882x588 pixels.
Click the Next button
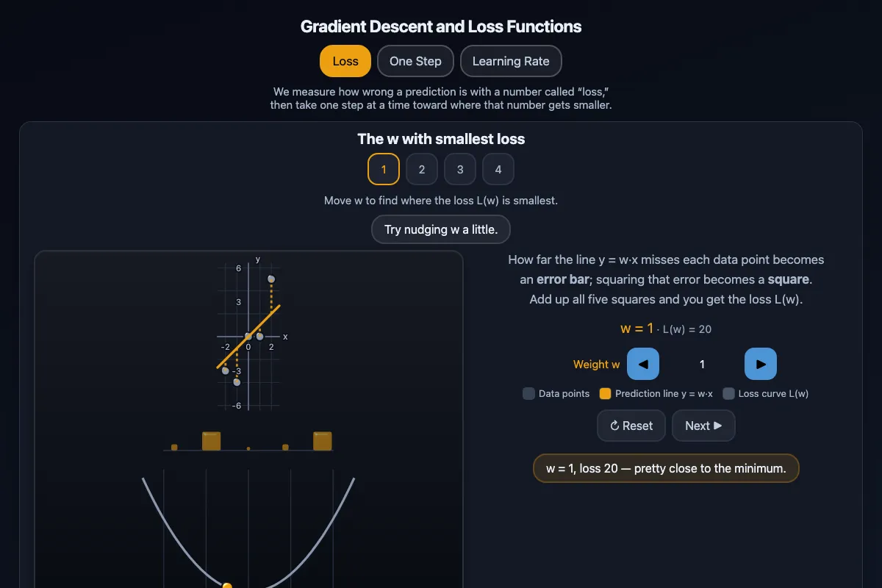(703, 426)
